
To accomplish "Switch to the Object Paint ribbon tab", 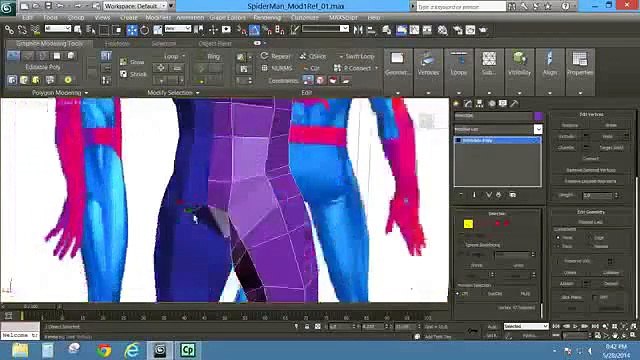I will point(215,43).
